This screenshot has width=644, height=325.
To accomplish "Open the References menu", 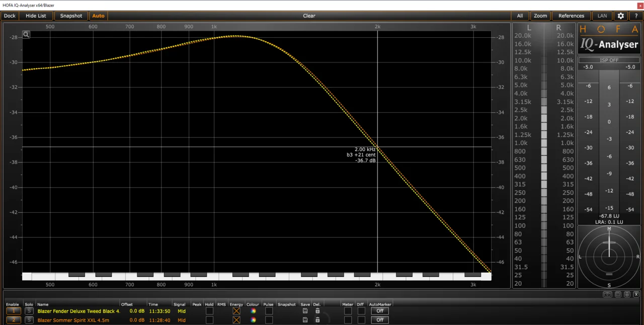I will click(571, 16).
